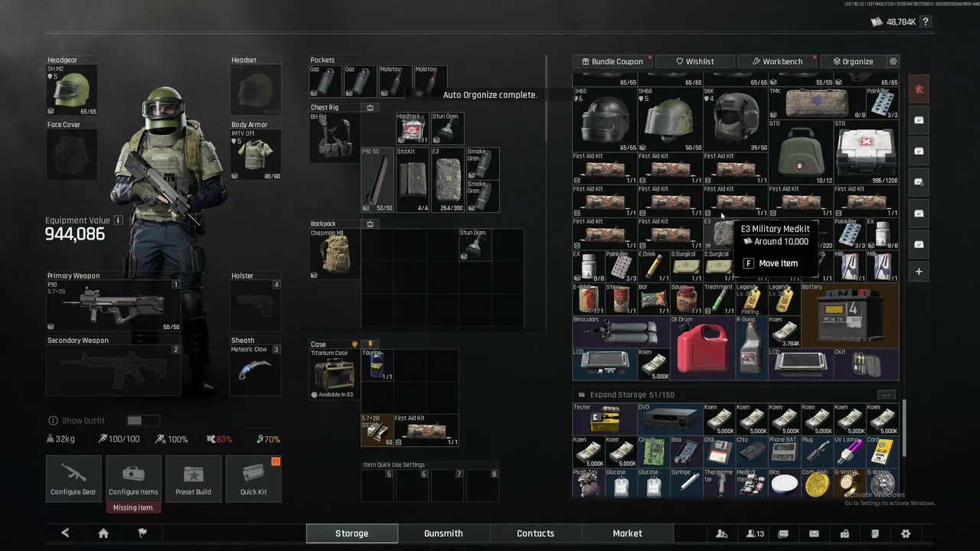
Task: Select the Meteoric Claw sheath slot
Action: click(x=256, y=370)
